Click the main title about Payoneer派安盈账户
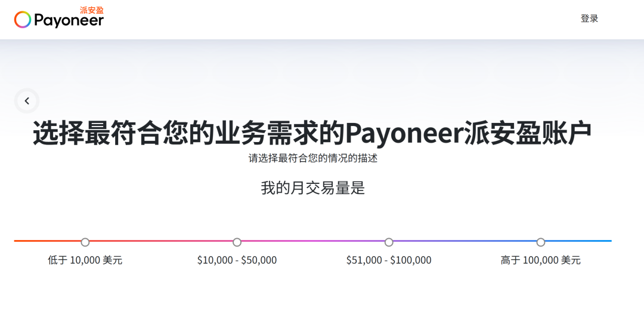This screenshot has width=644, height=314. click(x=312, y=133)
